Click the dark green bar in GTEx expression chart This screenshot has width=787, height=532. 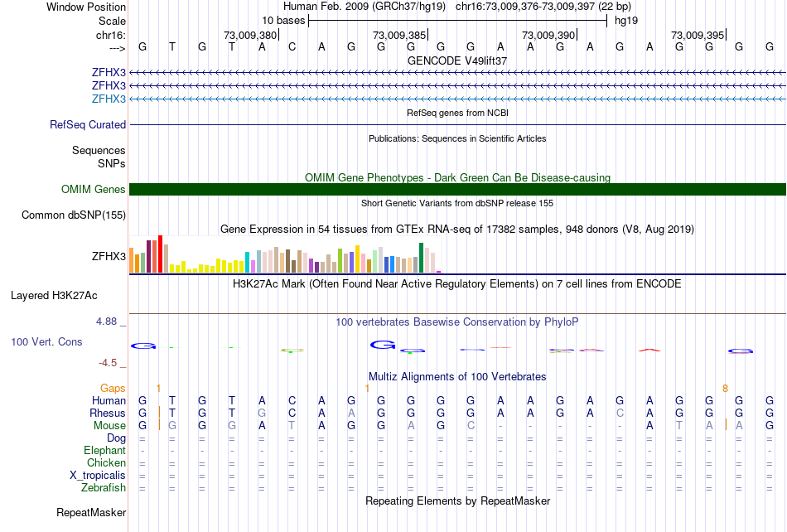point(421,258)
